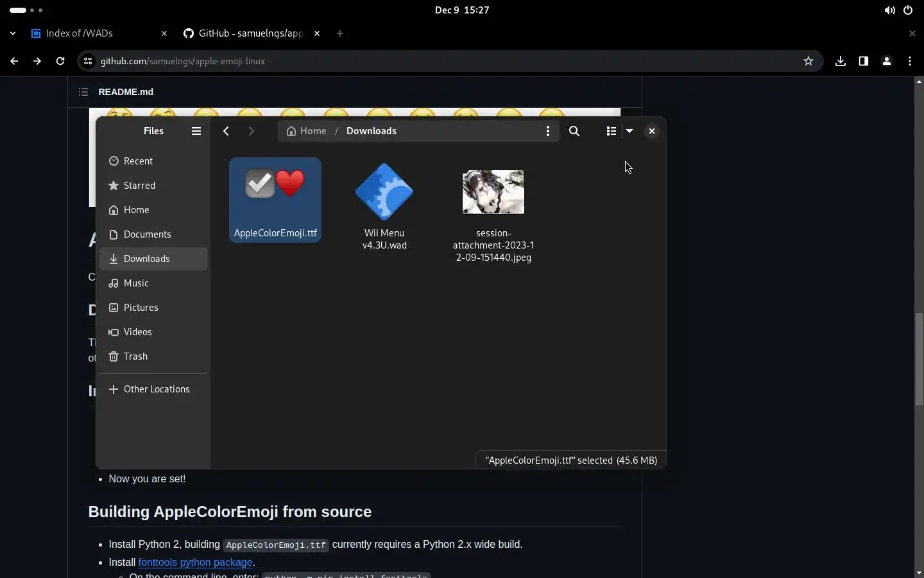Click browser forward button
The width and height of the screenshot is (924, 578).
pos(37,61)
